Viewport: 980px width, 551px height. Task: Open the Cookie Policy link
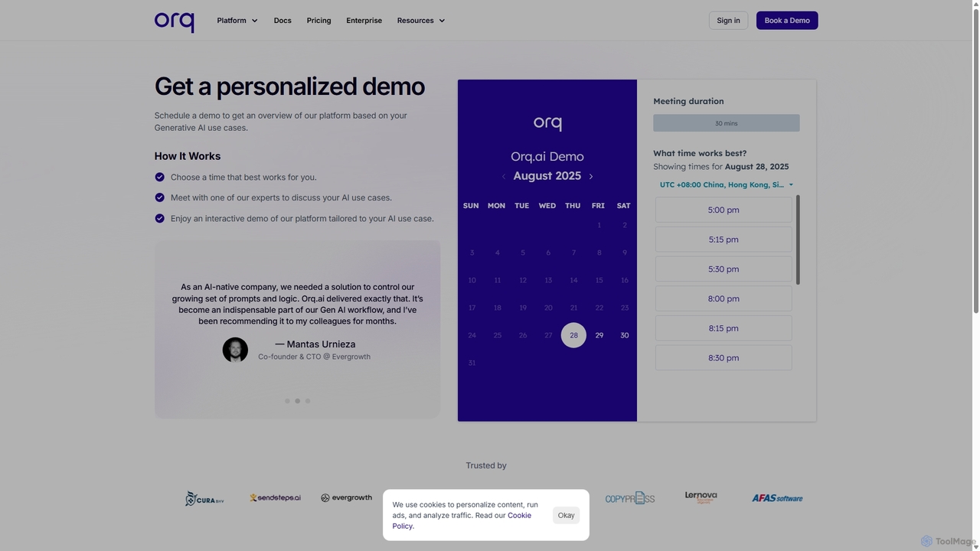pyautogui.click(x=462, y=520)
